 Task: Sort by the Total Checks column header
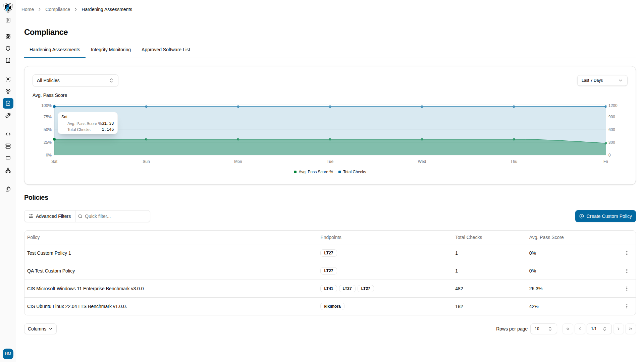pos(469,237)
